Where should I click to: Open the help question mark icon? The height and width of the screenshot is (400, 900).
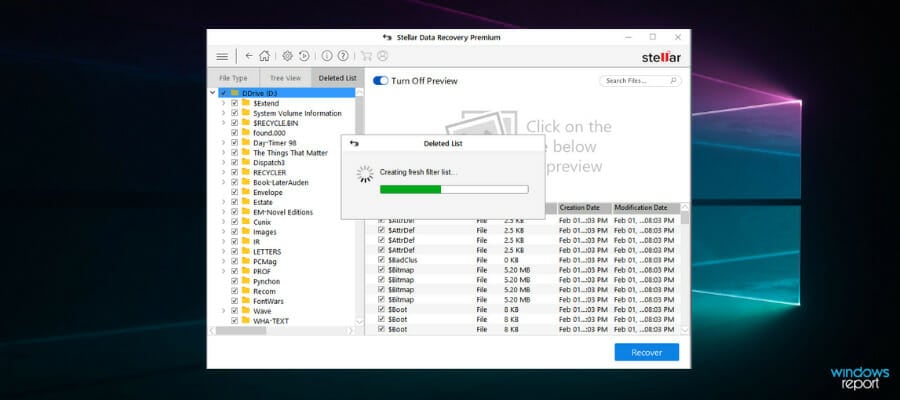343,56
